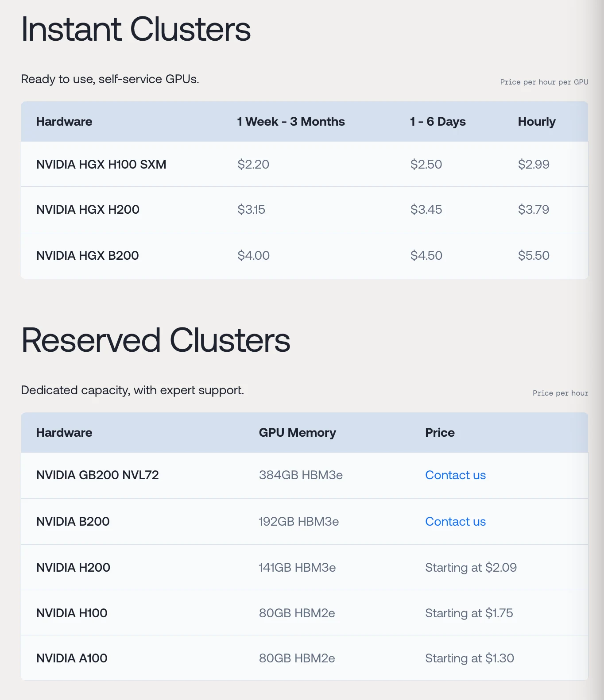604x700 pixels.
Task: Click the $3.45 price cell
Action: [426, 209]
